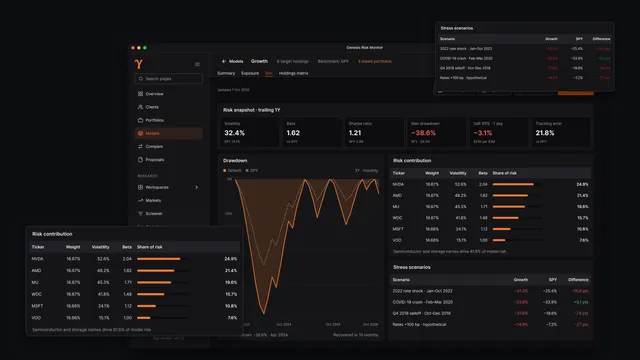This screenshot has width=640, height=360.
Task: Toggle SPY series in Drawdown legend
Action: [251, 171]
